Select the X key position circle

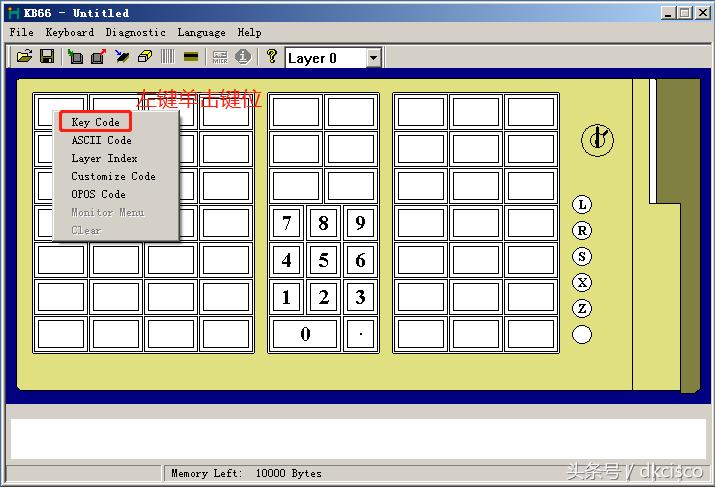tap(582, 283)
